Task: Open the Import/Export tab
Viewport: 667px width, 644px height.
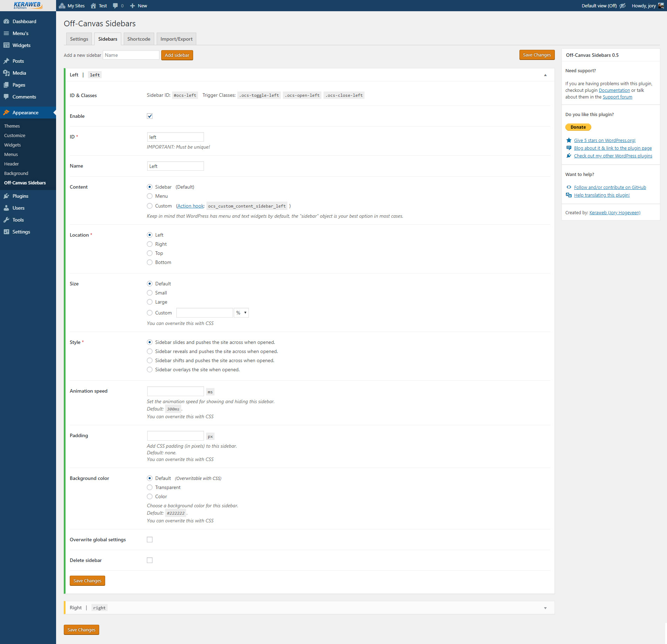Action: [176, 39]
